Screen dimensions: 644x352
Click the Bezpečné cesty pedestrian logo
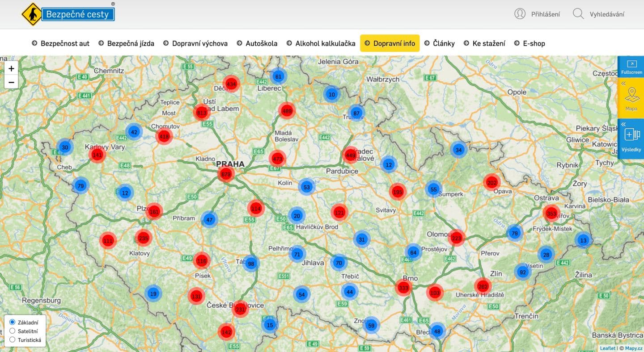point(31,14)
